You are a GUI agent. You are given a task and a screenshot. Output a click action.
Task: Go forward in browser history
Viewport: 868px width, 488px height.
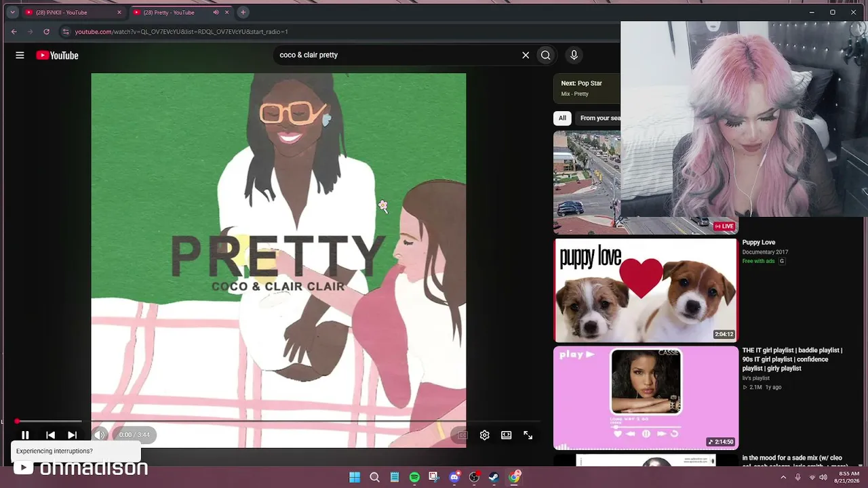coord(30,32)
